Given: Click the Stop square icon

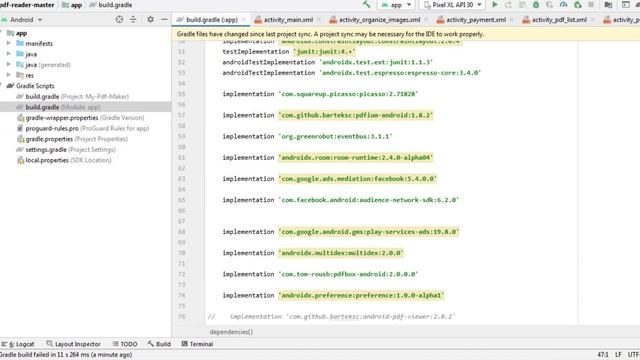Looking at the screenshot, I should [x=591, y=5].
